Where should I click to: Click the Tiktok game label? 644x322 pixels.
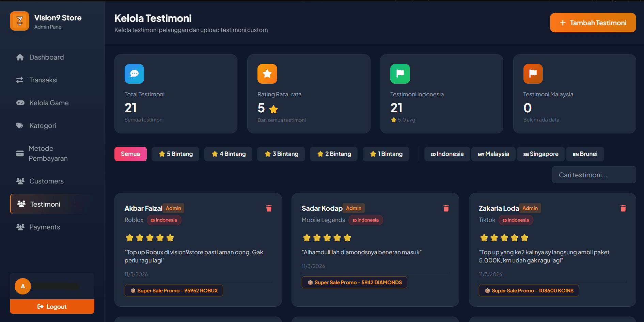(487, 220)
